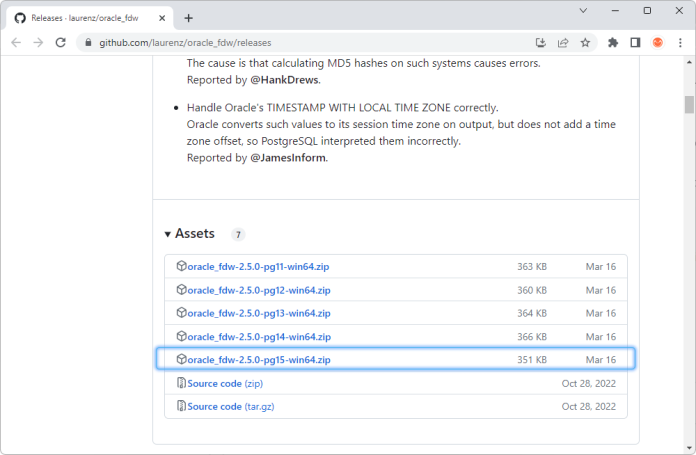
Task: Click the address bar URL
Action: tap(300, 43)
